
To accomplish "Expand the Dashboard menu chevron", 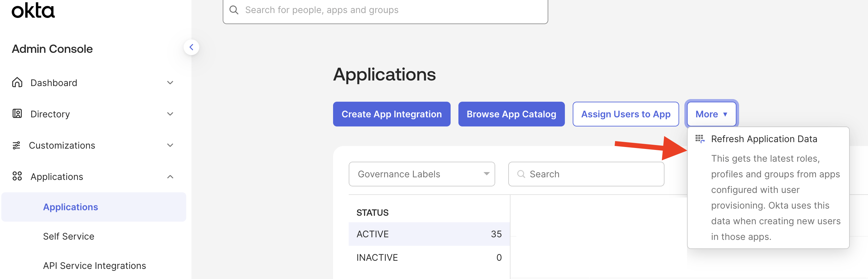I will click(170, 83).
